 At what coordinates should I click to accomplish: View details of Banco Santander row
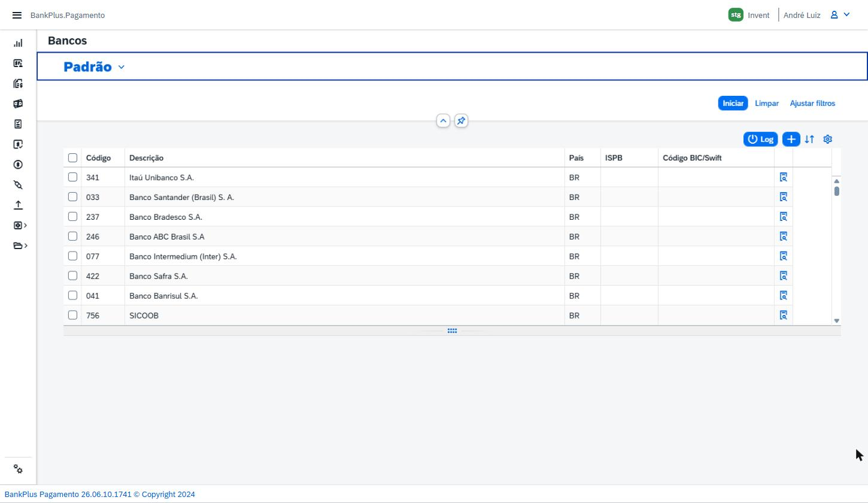click(783, 197)
